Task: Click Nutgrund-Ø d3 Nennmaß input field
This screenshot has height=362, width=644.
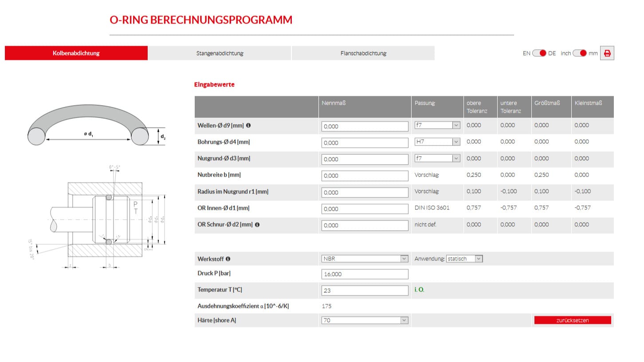Action: coord(365,159)
